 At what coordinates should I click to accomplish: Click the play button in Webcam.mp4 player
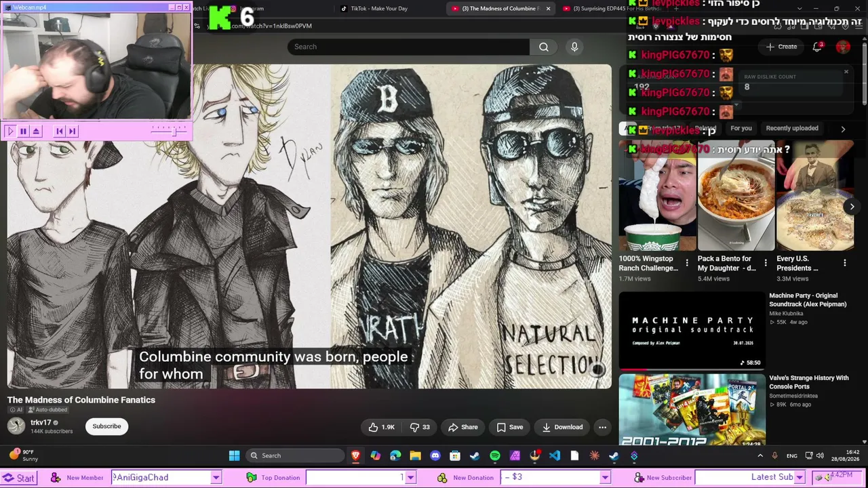(10, 131)
